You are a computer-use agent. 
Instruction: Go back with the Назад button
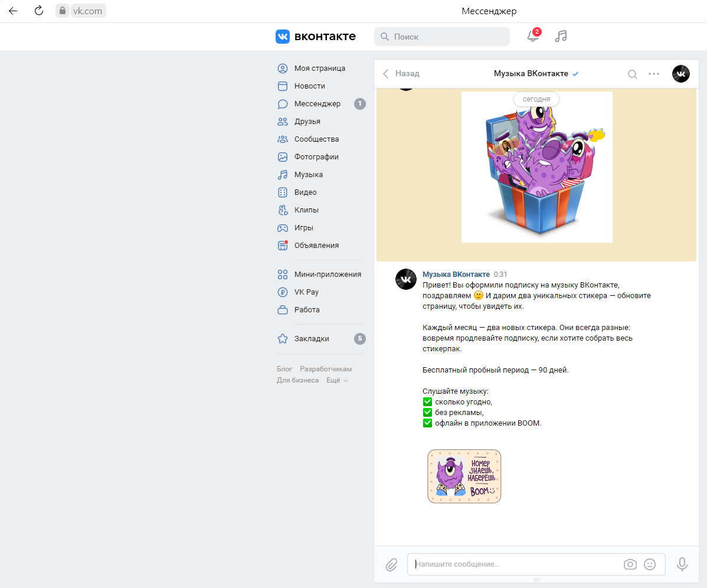point(401,73)
